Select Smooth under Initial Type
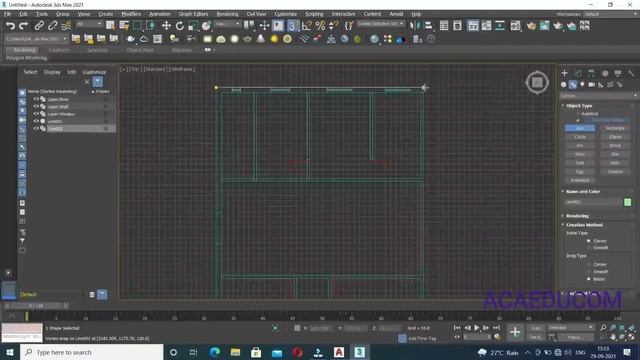This screenshot has width=640, height=360. pyautogui.click(x=589, y=248)
